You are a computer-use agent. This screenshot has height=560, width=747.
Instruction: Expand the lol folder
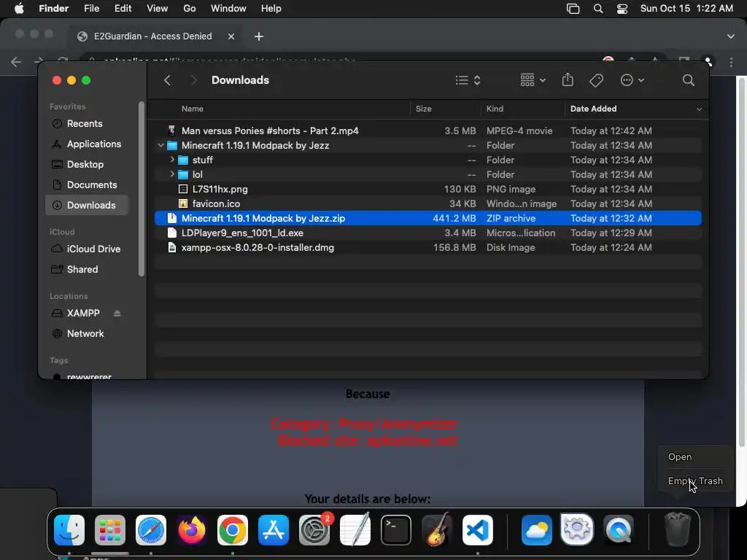coord(172,174)
